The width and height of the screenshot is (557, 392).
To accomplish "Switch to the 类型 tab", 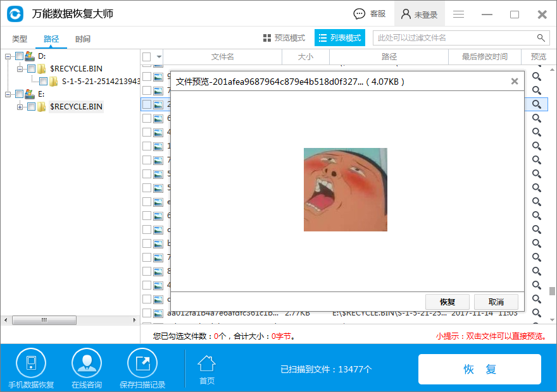I will [x=20, y=39].
